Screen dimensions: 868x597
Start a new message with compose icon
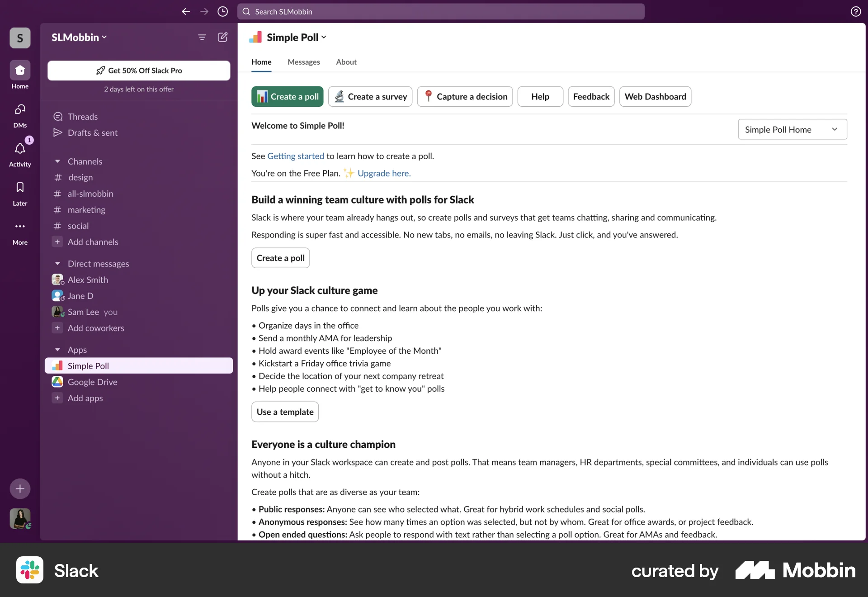point(222,37)
